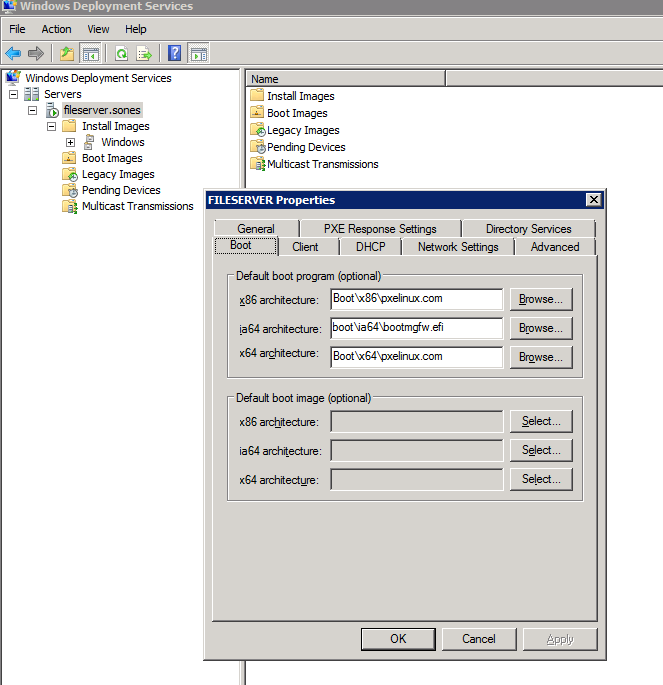Select 'Boot Images' text in list pane

coord(297,113)
